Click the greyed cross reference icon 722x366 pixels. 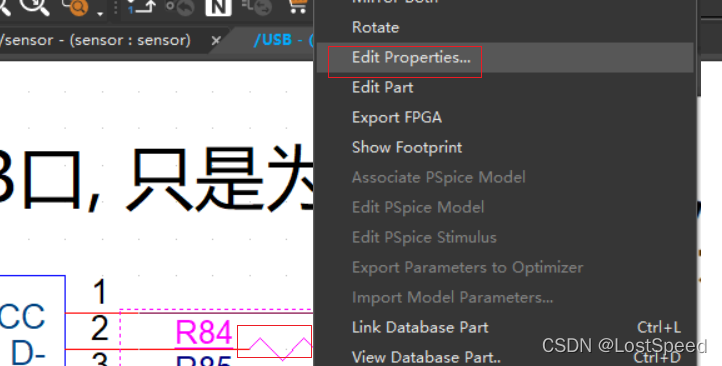[256, 7]
